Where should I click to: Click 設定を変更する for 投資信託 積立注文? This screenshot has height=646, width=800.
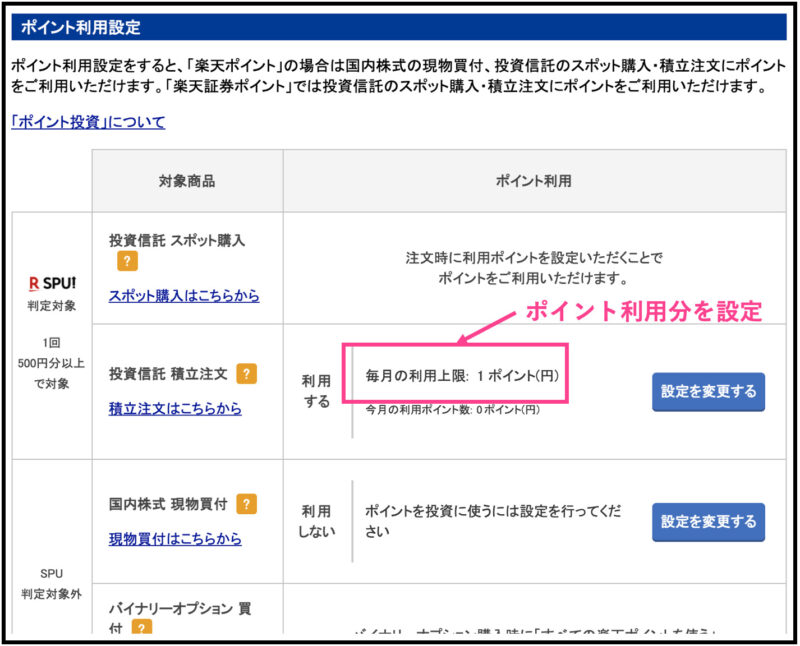click(708, 392)
